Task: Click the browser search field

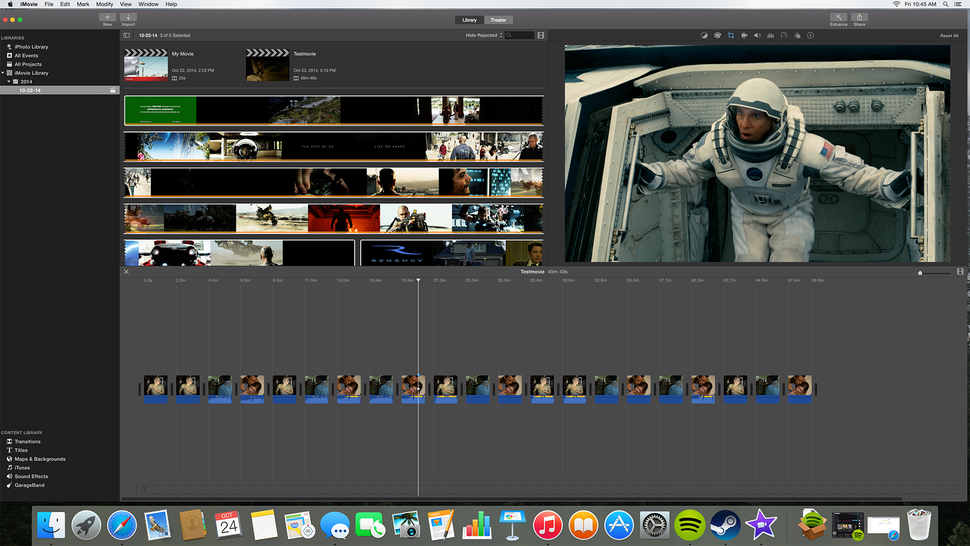Action: [520, 35]
